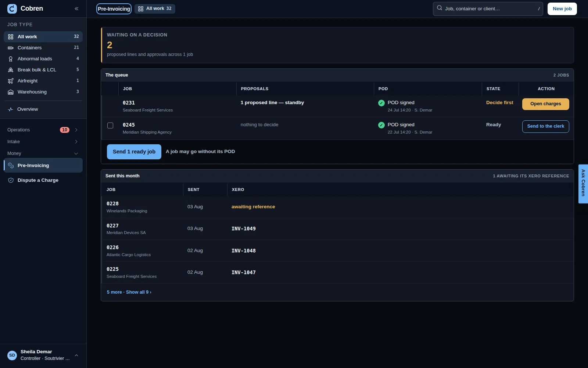Click the grid icon in All work 32 chip
This screenshot has width=588, height=368.
point(141,9)
